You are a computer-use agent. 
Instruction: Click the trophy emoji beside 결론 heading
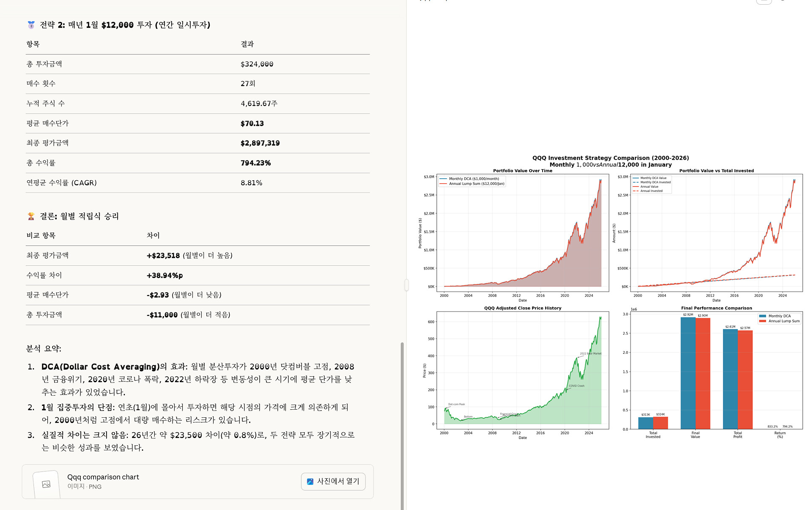tap(31, 216)
